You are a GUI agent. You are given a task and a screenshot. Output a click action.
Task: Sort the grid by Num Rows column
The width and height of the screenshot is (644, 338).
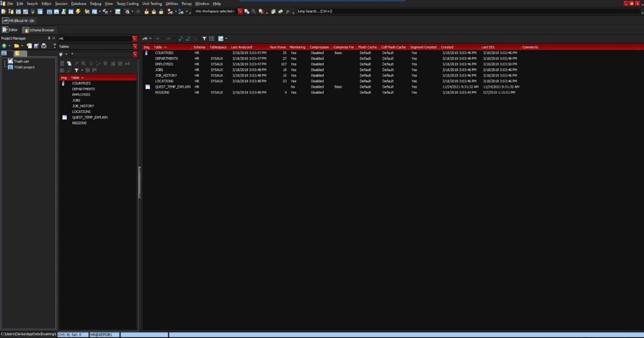coord(278,47)
